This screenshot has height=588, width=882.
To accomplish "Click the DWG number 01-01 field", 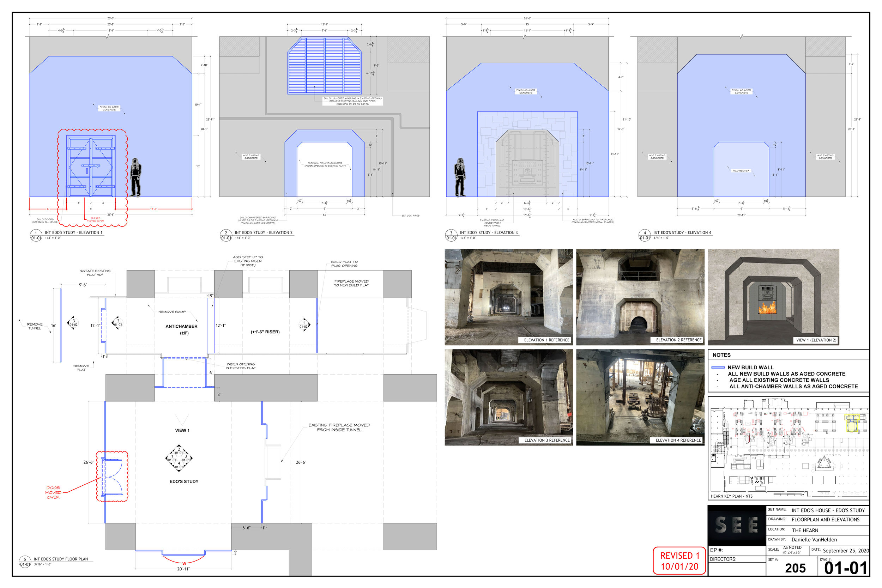I will (x=845, y=568).
